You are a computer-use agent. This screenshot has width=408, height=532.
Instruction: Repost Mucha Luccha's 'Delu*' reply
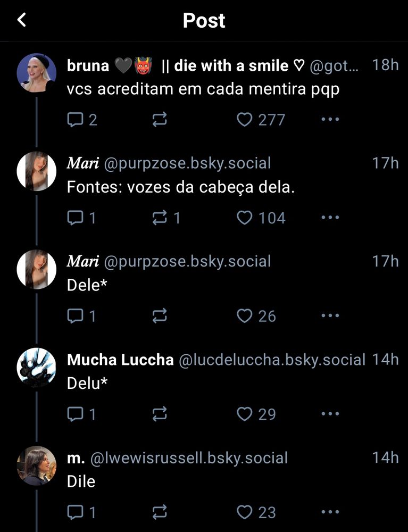(160, 414)
